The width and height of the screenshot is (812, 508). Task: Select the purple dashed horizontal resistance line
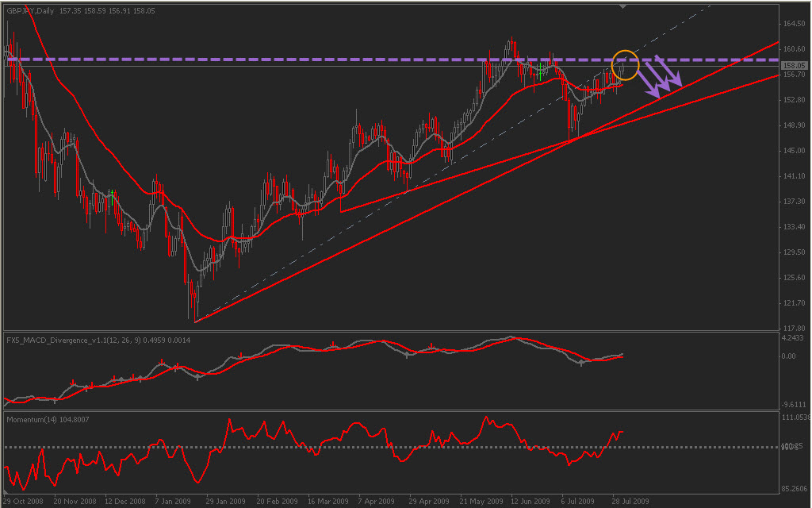coord(238,60)
